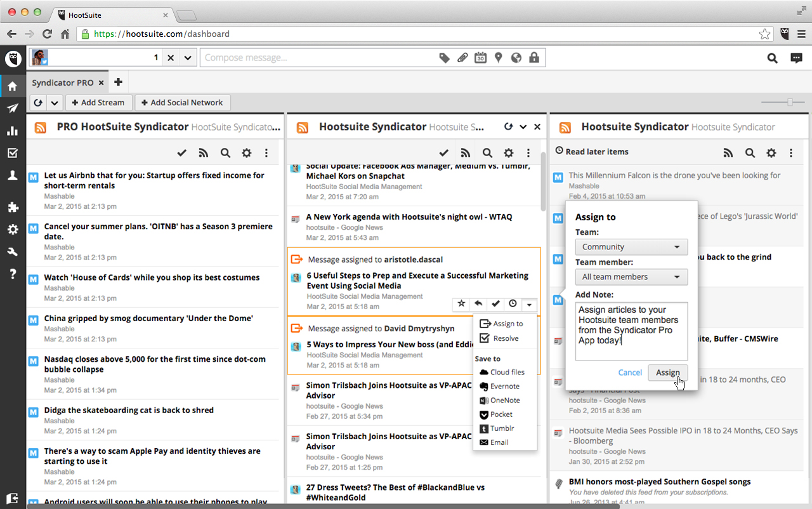
Task: Save article to Cloud files
Action: (502, 373)
